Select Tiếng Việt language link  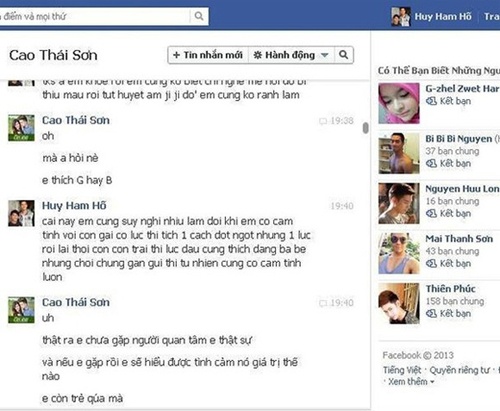(x=402, y=370)
